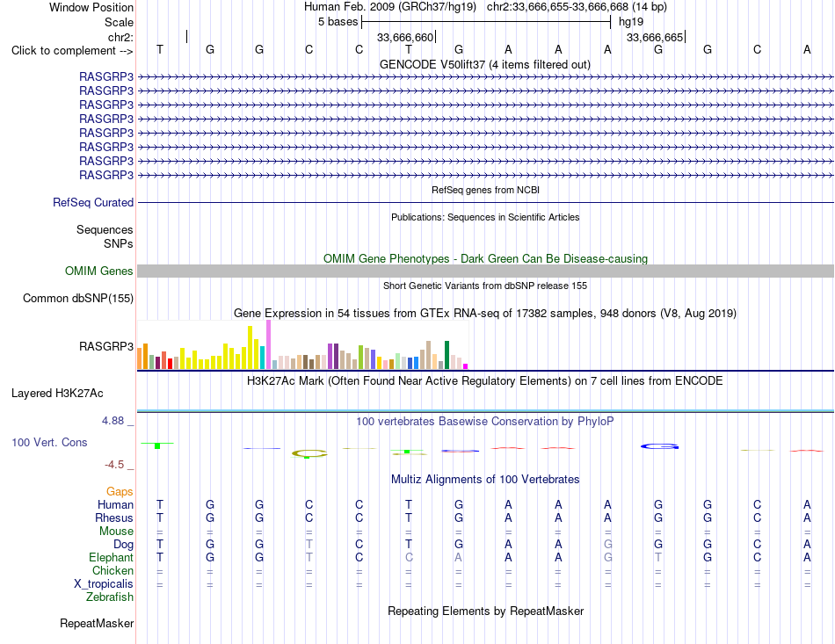The height and width of the screenshot is (644, 835).
Task: Click the magenta last bar in GTEx chart
Action: click(466, 366)
